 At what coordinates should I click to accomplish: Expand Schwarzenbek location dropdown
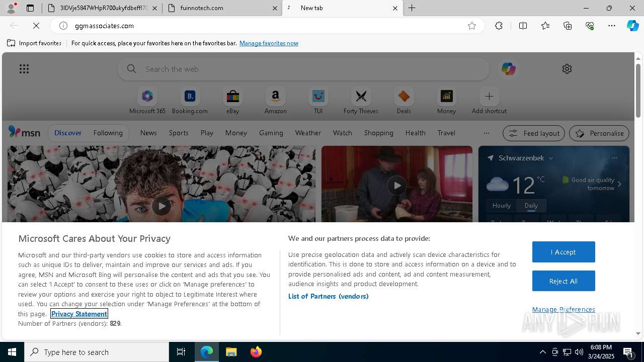tap(551, 158)
